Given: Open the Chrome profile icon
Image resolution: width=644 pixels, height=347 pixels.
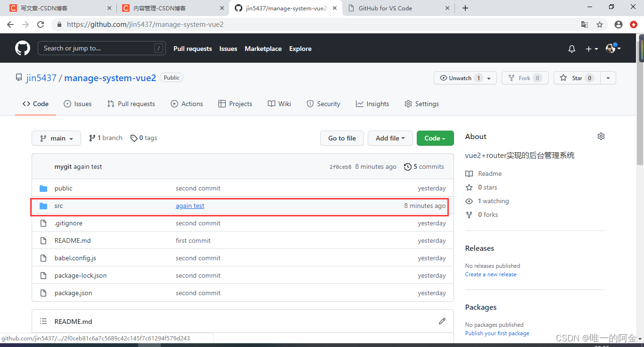Looking at the screenshot, I should tap(619, 25).
